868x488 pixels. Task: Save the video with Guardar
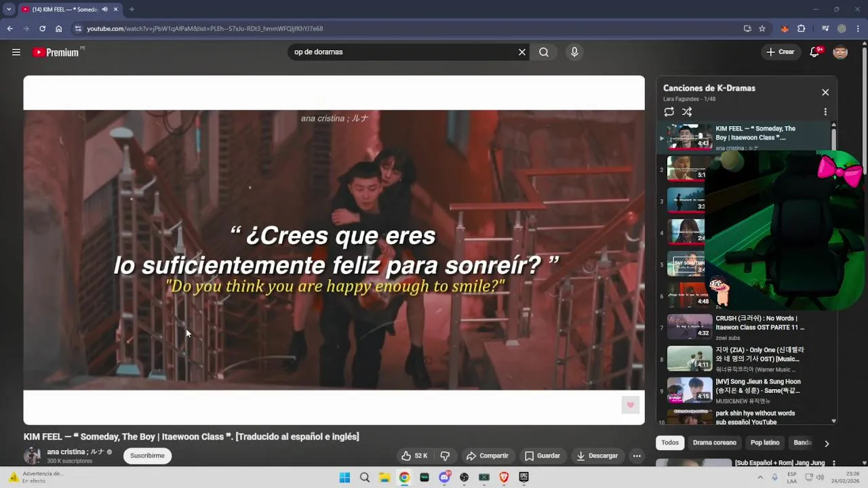pos(542,456)
